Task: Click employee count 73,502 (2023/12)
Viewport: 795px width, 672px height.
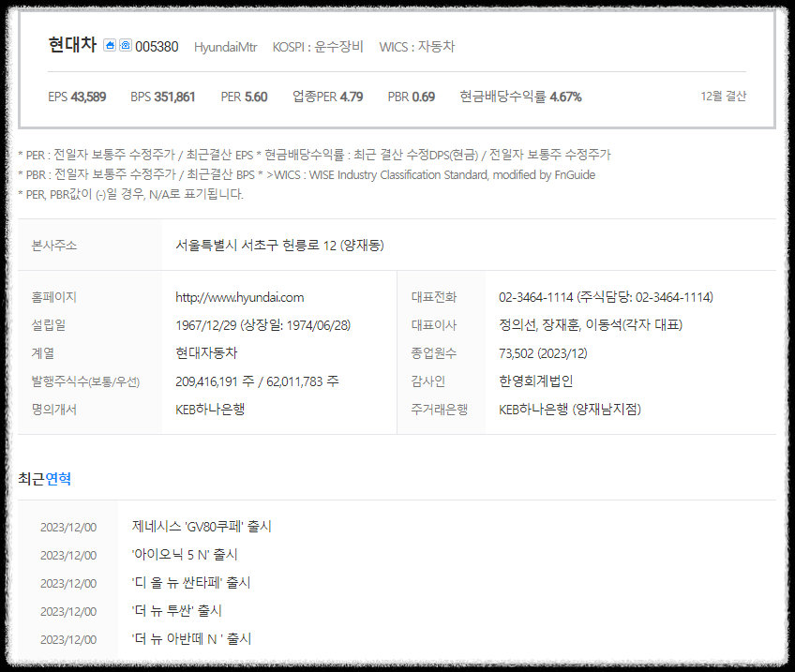Action: [543, 353]
